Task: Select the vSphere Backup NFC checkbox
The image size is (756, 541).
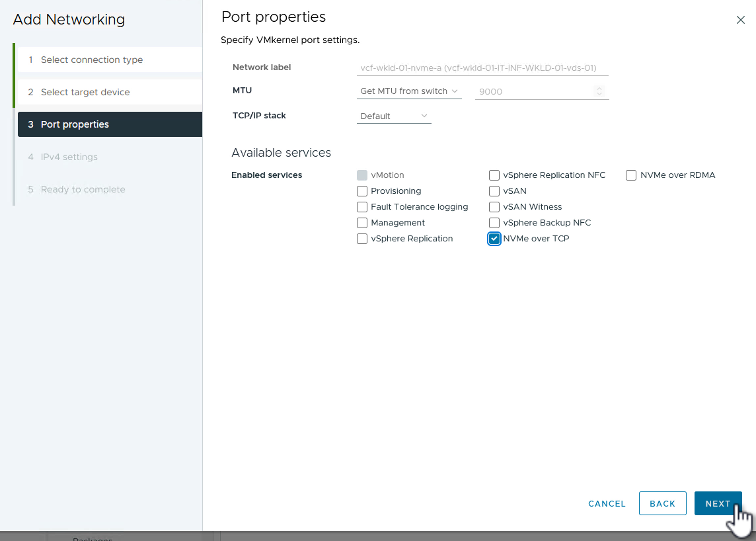Action: point(494,223)
